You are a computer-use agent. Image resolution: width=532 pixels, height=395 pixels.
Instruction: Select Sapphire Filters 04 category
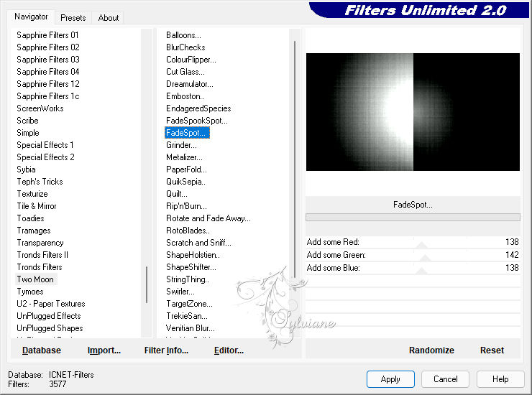click(48, 72)
